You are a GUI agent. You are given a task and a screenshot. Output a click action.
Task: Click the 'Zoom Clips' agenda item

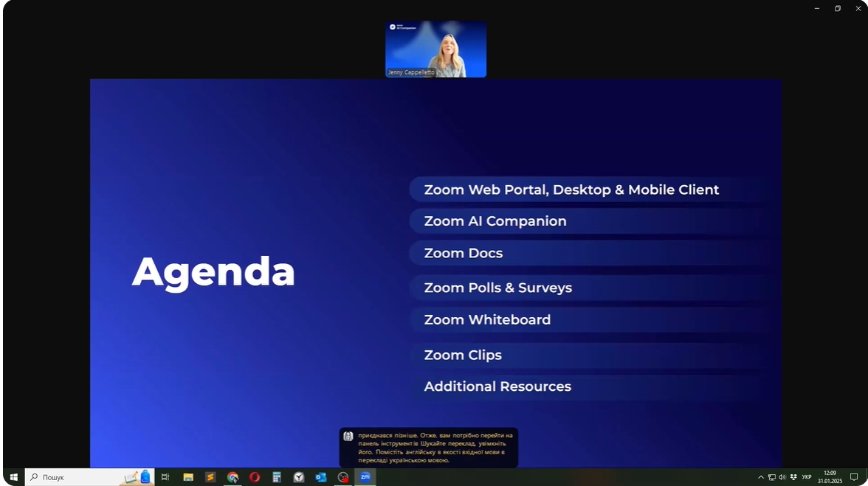tap(463, 355)
